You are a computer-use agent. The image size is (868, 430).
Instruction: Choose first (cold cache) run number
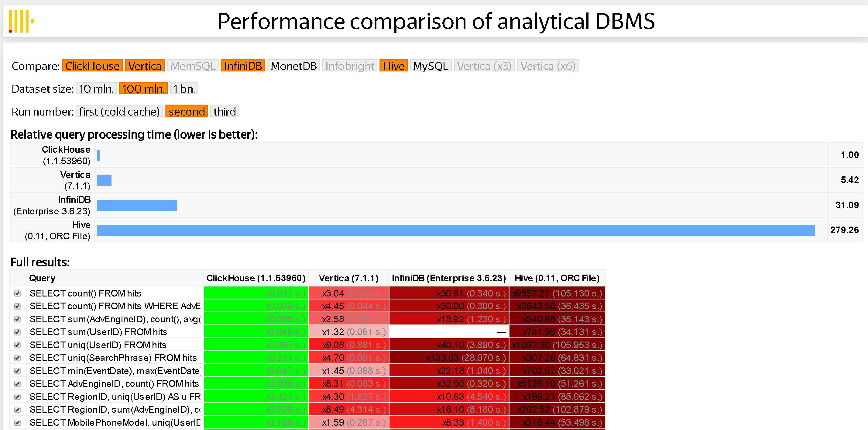119,111
